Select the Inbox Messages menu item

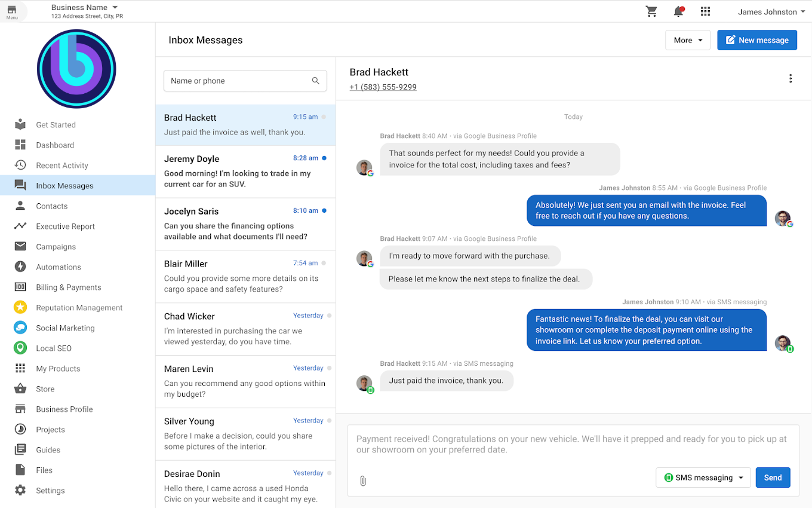coord(78,186)
